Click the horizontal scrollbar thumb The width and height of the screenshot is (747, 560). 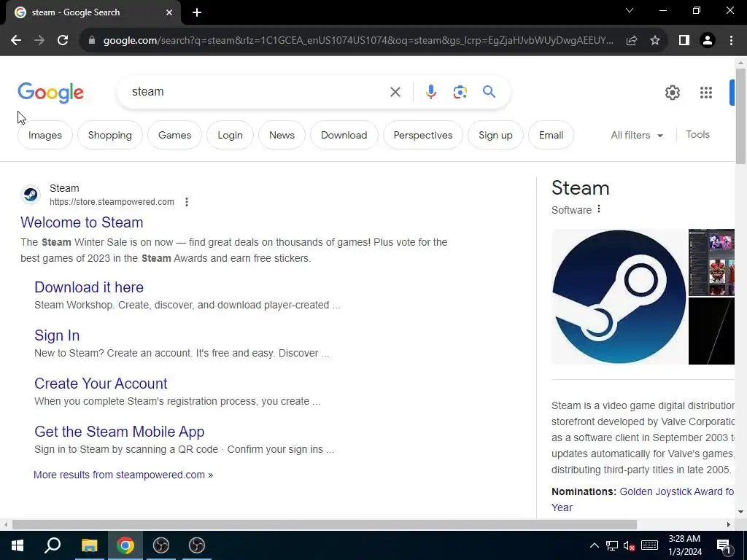pyautogui.click(x=325, y=525)
